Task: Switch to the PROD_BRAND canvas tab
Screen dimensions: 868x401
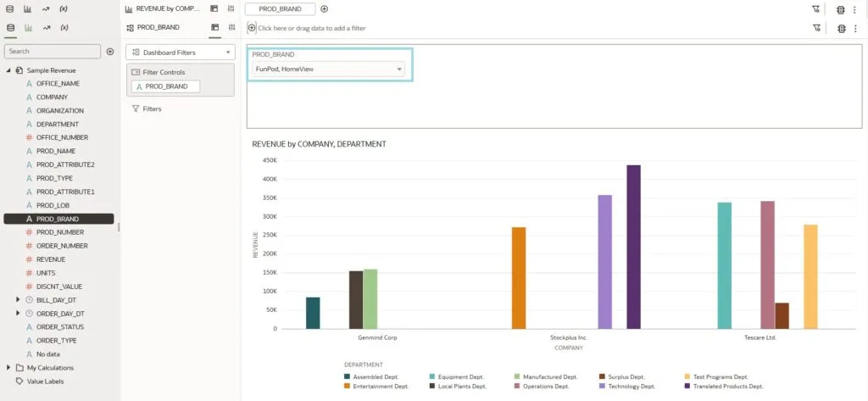Action: [x=279, y=8]
